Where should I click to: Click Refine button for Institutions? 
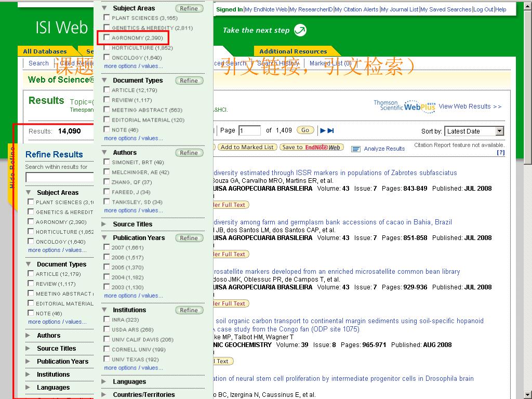(x=189, y=311)
